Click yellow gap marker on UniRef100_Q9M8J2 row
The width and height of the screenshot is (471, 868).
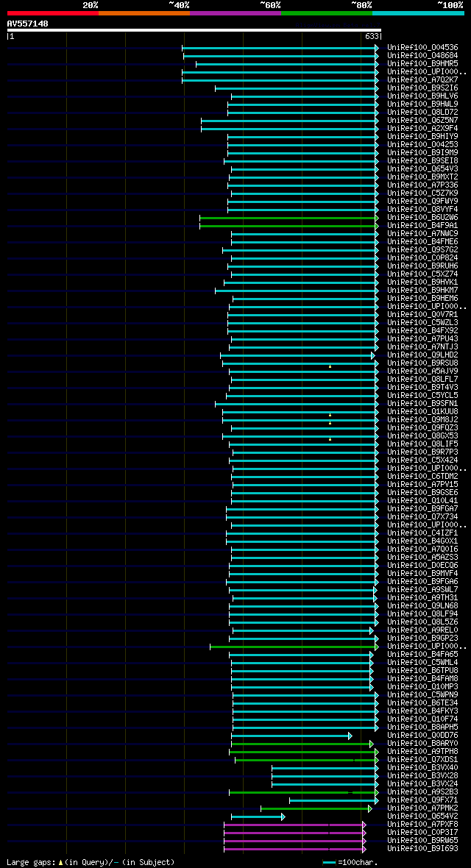point(330,423)
